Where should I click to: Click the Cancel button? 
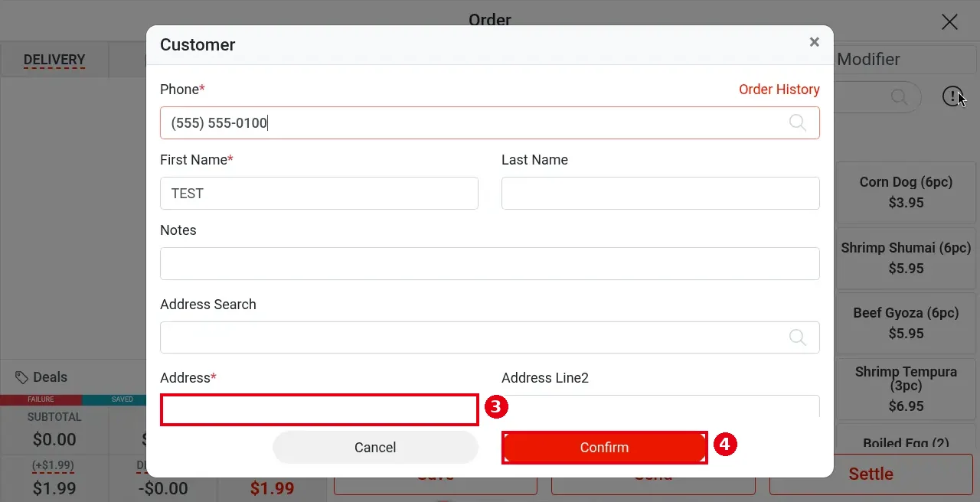(x=375, y=448)
